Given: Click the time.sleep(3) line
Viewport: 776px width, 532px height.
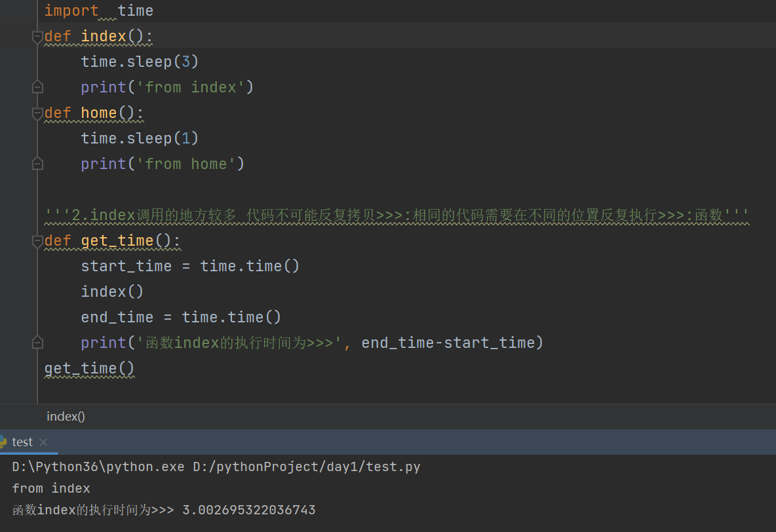Looking at the screenshot, I should coord(140,62).
